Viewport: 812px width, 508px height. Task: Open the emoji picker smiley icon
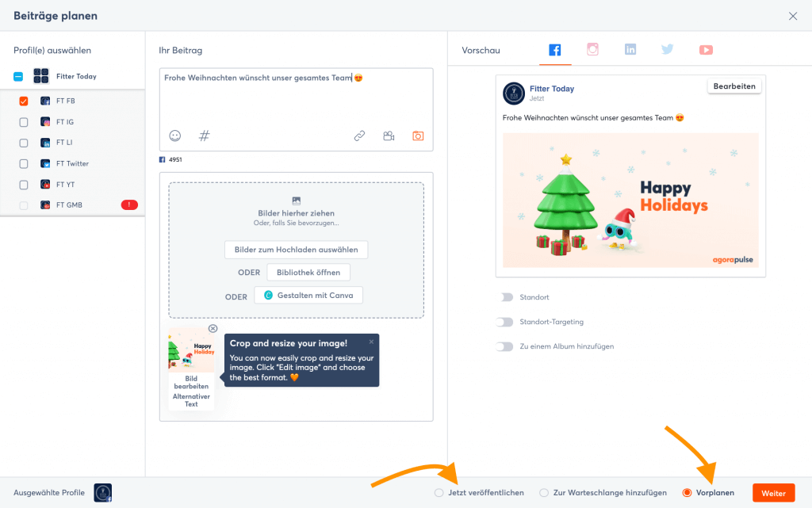(175, 136)
